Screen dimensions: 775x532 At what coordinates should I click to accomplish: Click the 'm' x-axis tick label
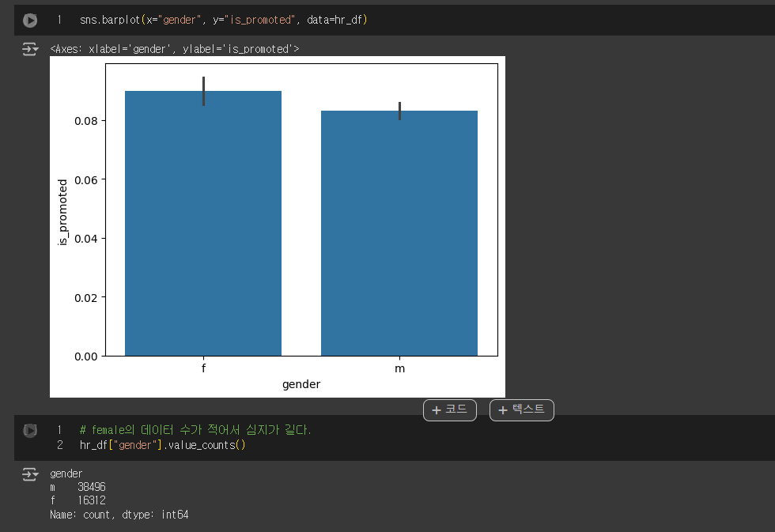pos(400,368)
